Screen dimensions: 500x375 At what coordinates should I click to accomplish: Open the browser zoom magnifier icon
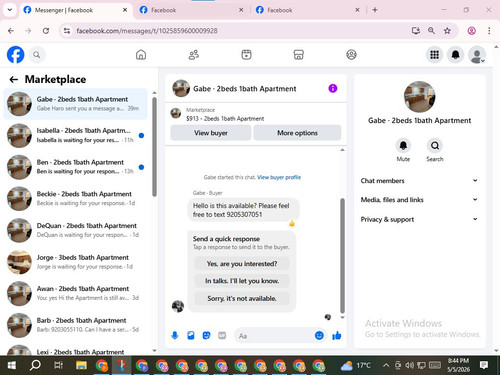(431, 31)
